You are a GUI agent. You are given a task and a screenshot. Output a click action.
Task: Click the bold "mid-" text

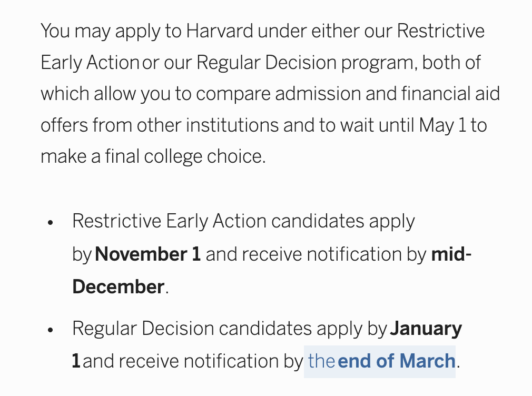pos(451,254)
